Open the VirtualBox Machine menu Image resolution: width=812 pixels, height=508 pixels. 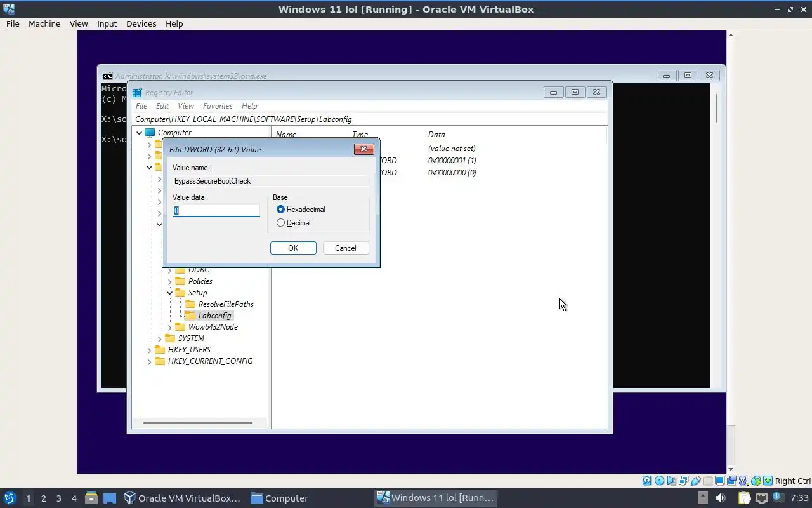pyautogui.click(x=44, y=23)
